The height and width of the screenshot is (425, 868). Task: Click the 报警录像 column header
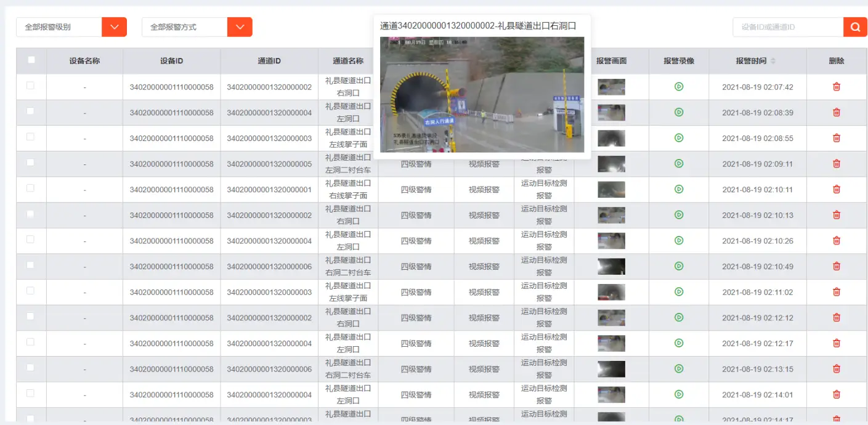[x=678, y=61]
